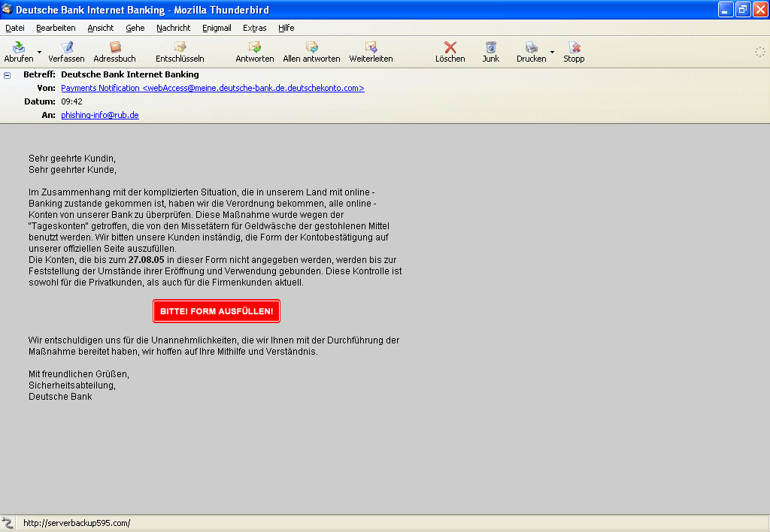Click the greeting line Sehr geehrte Kundin,
770x532 pixels.
[72, 158]
